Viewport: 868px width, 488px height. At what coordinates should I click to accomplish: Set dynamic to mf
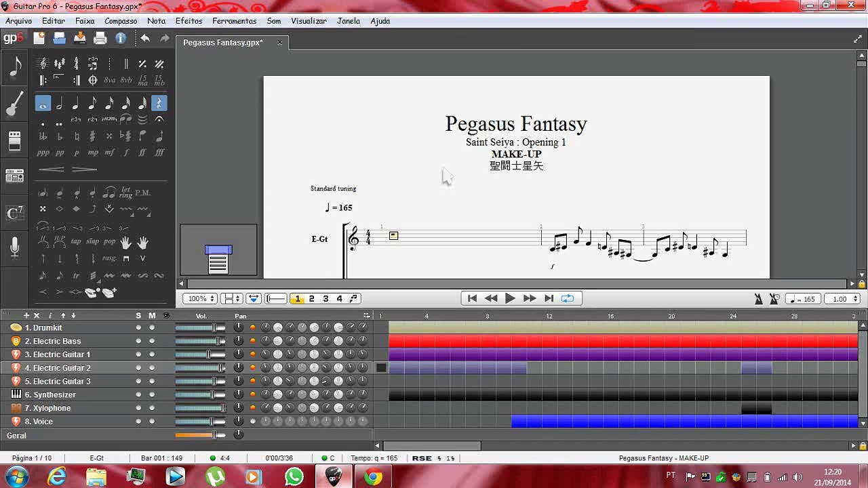tap(109, 152)
